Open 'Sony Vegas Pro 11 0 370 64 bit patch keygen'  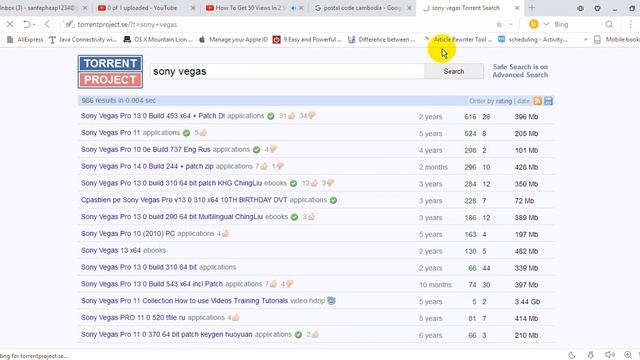167,334
